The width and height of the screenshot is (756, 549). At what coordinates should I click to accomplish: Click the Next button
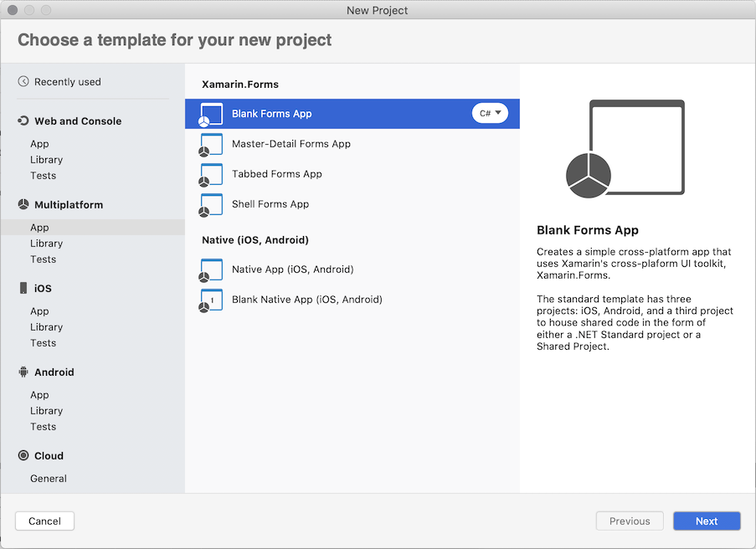click(x=707, y=521)
